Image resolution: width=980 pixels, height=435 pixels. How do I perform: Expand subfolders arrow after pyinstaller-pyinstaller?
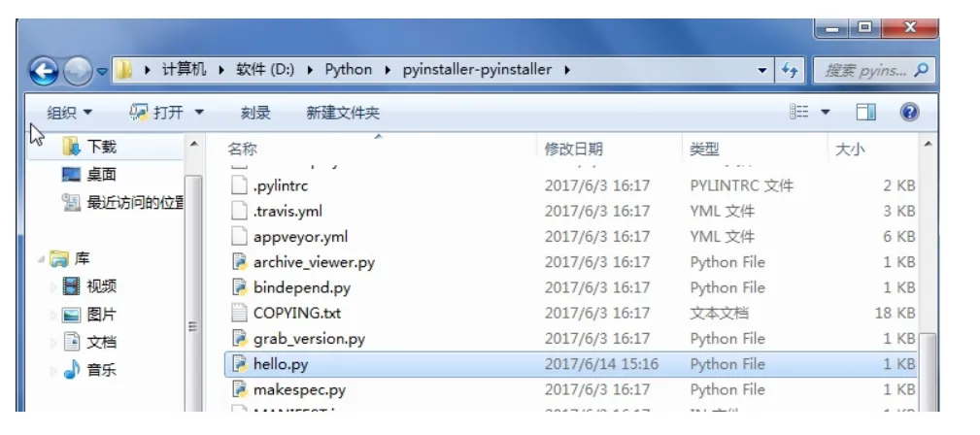click(567, 70)
